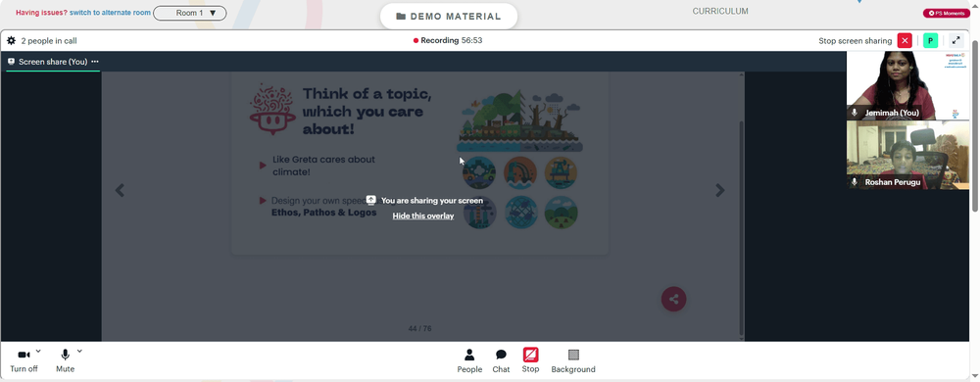Open call settings gear icon
The width and height of the screenshot is (980, 382).
tap(11, 40)
